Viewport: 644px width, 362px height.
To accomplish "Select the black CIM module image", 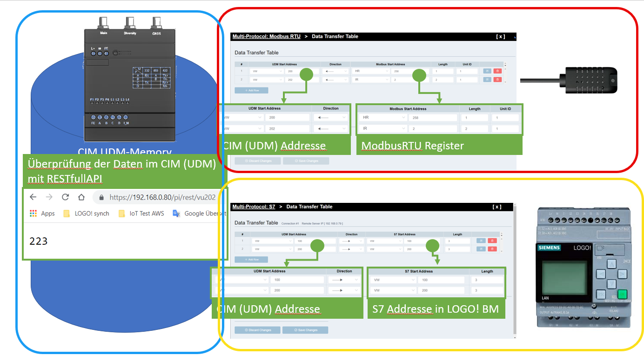I will click(130, 79).
